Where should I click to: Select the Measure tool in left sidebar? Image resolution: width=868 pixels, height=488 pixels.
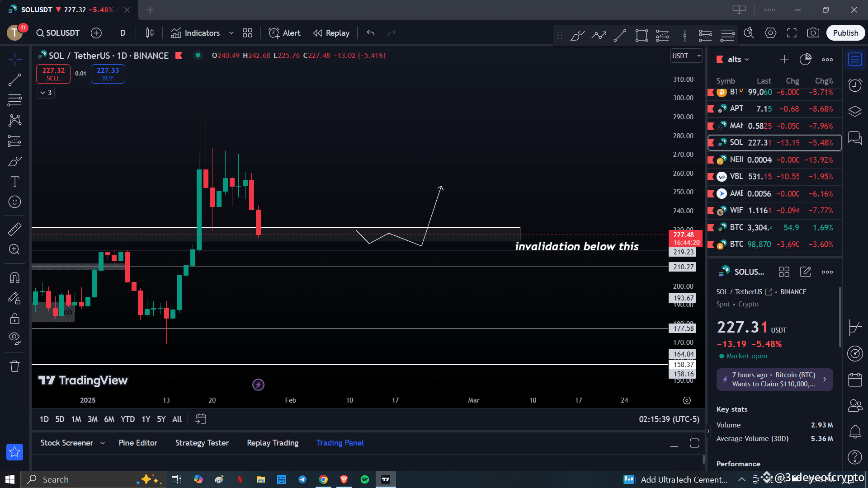coord(15,229)
